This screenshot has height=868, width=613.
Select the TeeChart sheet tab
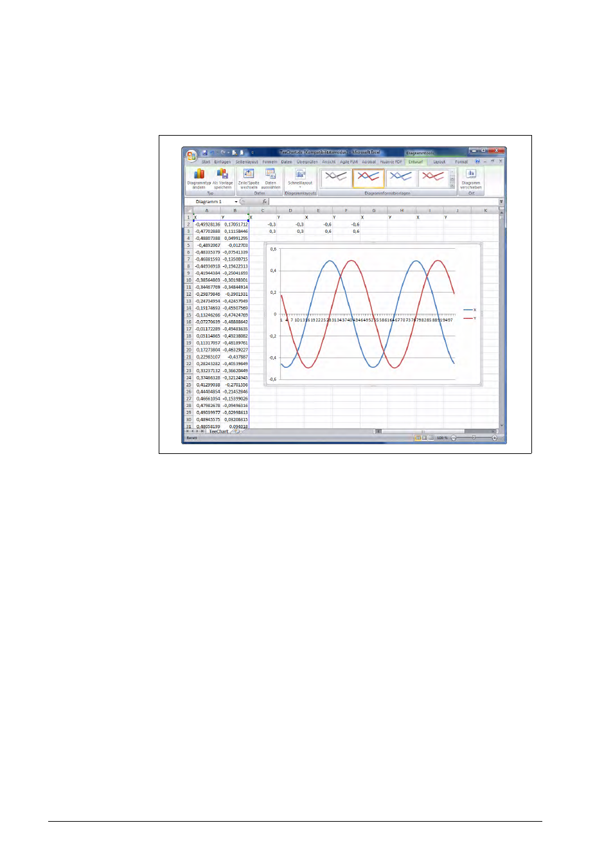pyautogui.click(x=218, y=431)
